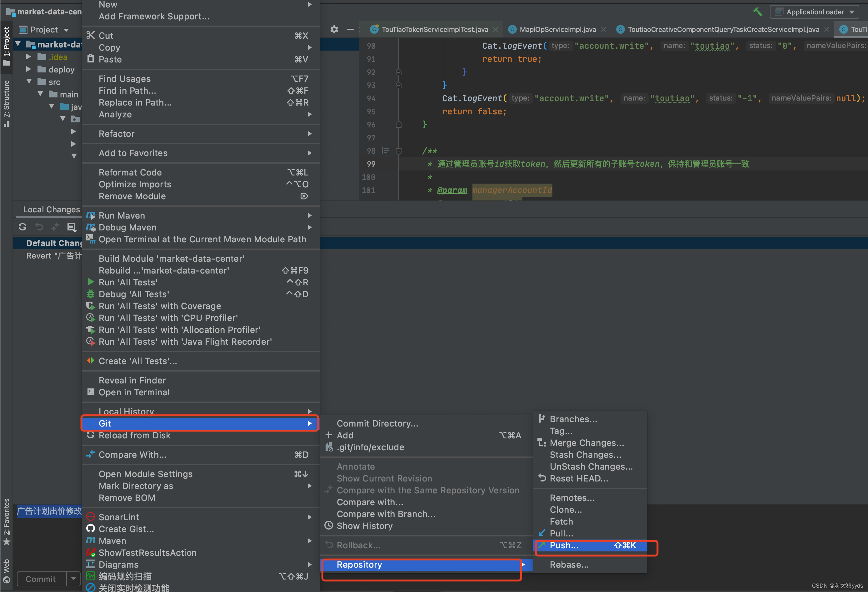This screenshot has height=592, width=868.
Task: Open Add to Favorites submenu
Action: (201, 153)
